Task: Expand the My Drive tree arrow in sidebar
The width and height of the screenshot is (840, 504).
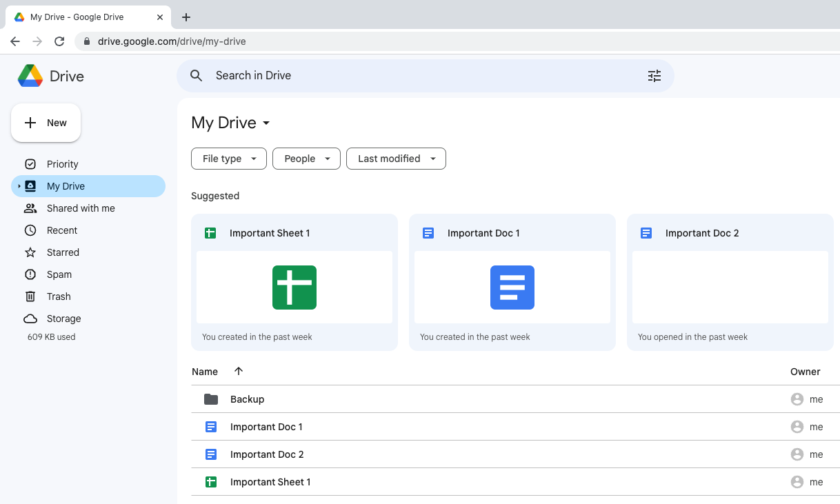Action: click(19, 186)
